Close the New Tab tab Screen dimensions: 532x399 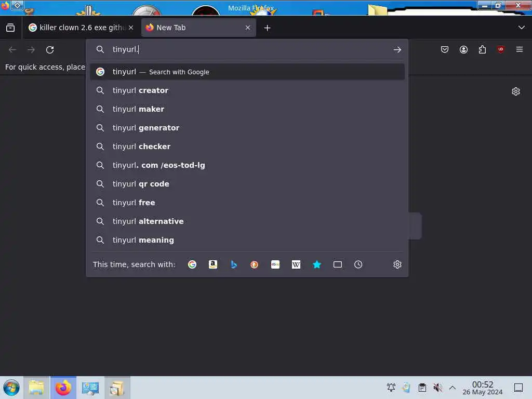[248, 28]
